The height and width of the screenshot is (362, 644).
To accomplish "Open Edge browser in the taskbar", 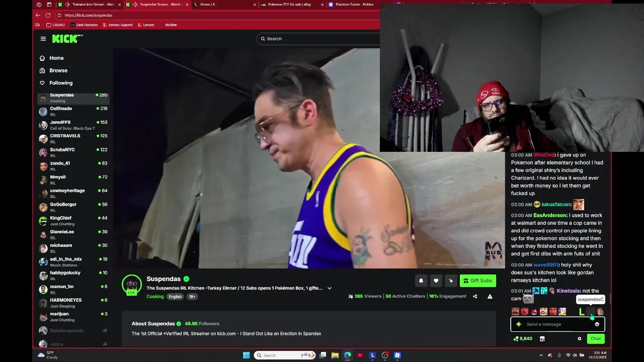I will [348, 355].
